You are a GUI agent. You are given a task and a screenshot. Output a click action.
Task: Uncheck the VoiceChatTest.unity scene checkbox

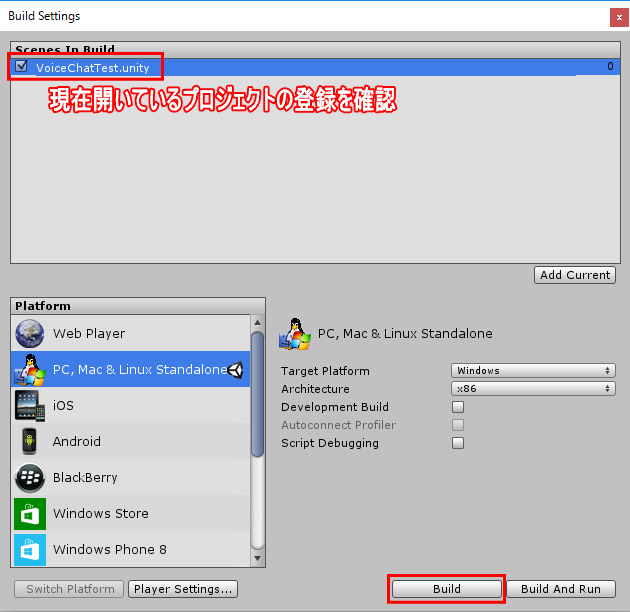coord(21,66)
